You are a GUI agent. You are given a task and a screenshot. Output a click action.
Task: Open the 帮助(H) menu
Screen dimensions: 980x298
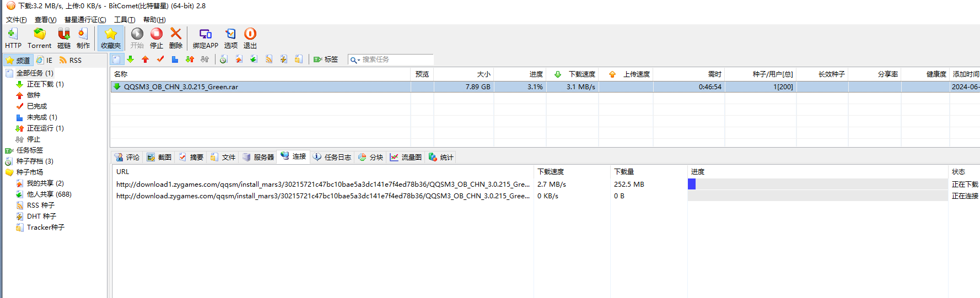154,20
